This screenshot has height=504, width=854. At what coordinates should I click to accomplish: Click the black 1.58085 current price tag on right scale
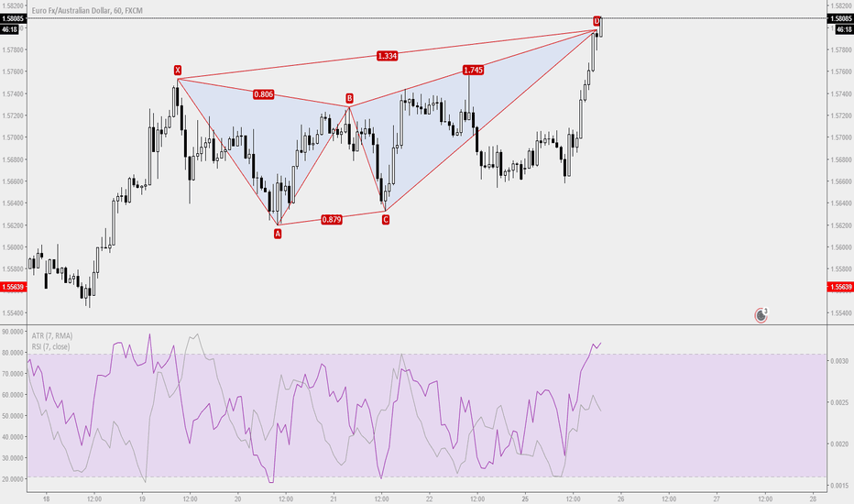840,18
